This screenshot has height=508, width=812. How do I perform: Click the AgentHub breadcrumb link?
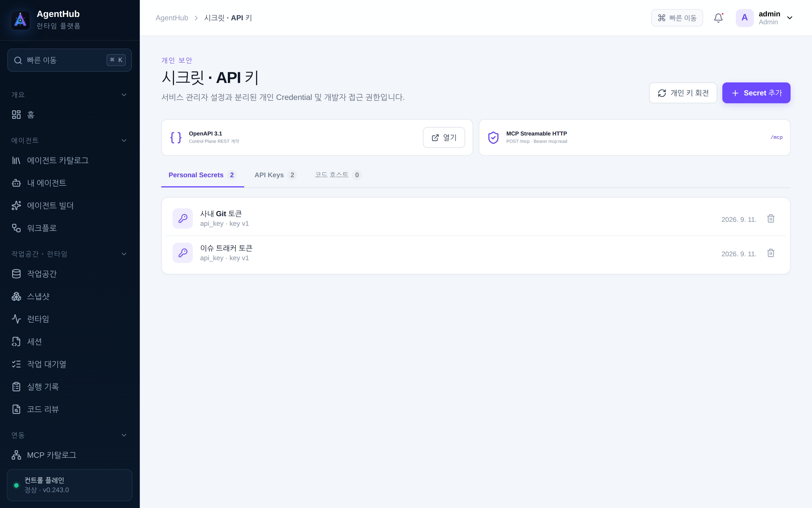tap(172, 18)
